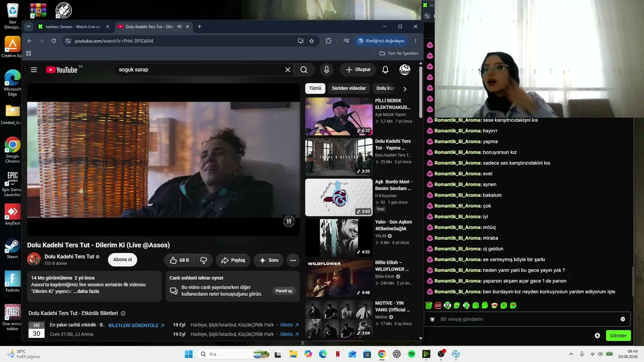Select the Seriden videolar filter chip

(349, 88)
